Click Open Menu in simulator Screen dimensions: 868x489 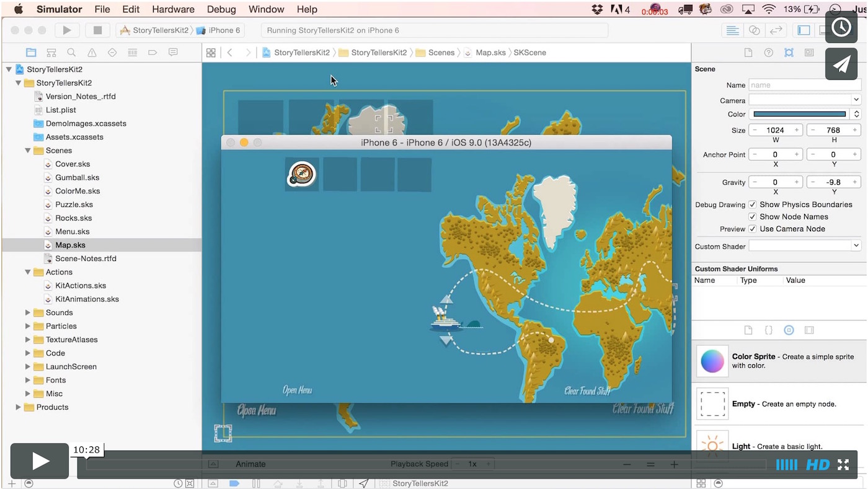tap(297, 390)
